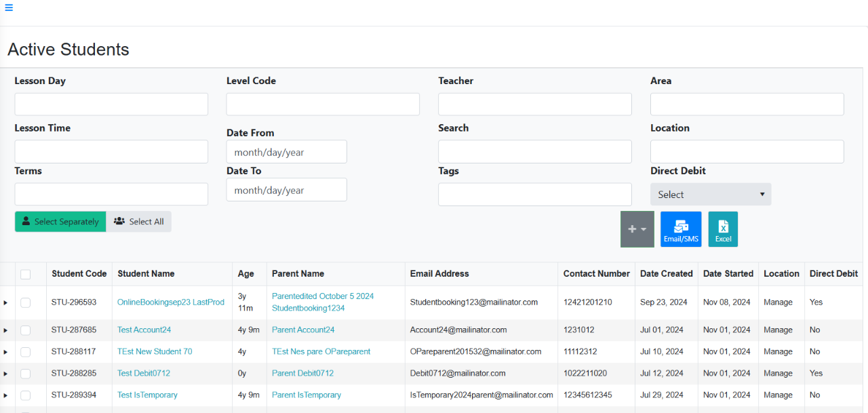Click the Tags input field
This screenshot has width=868, height=413.
point(535,194)
